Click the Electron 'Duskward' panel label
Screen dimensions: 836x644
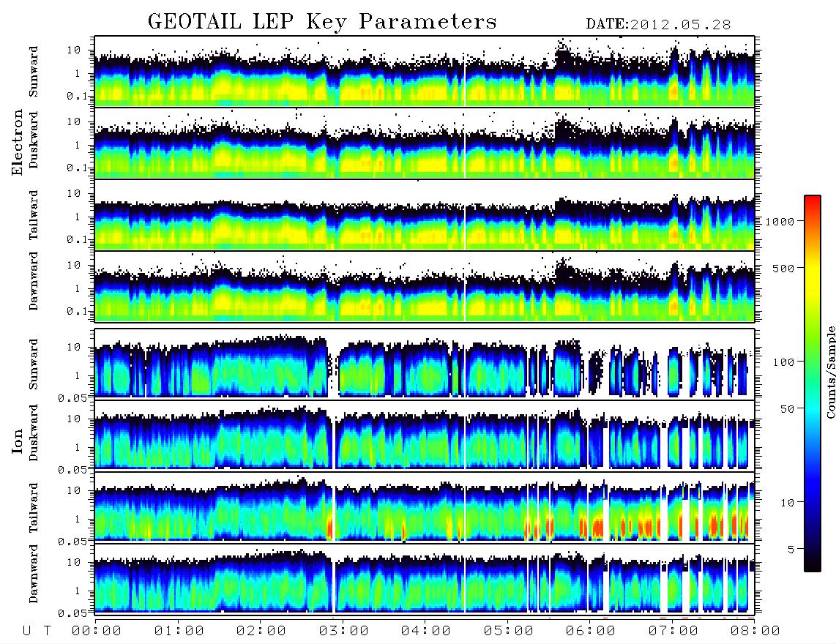coord(34,140)
